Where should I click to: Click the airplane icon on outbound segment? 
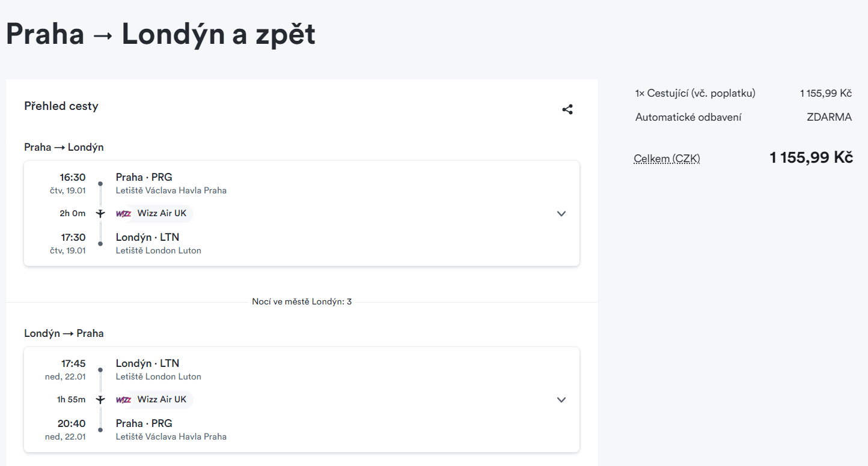(100, 214)
